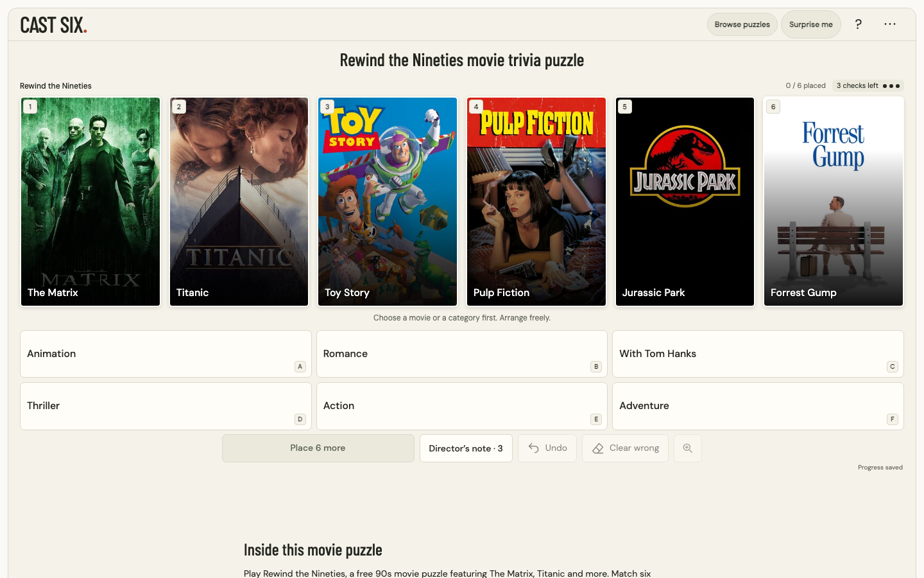924x578 pixels.
Task: Pick the With Tom Hanks category
Action: click(758, 354)
